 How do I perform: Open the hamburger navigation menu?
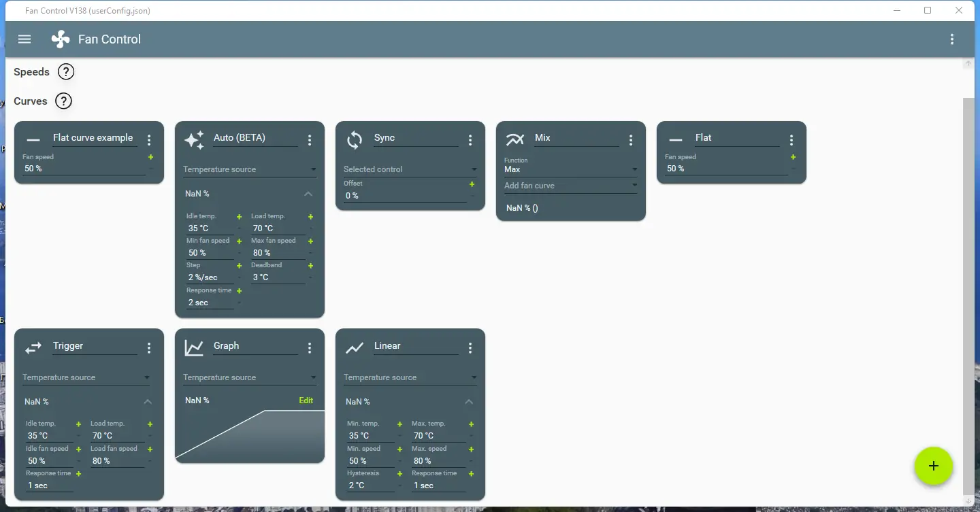click(24, 39)
